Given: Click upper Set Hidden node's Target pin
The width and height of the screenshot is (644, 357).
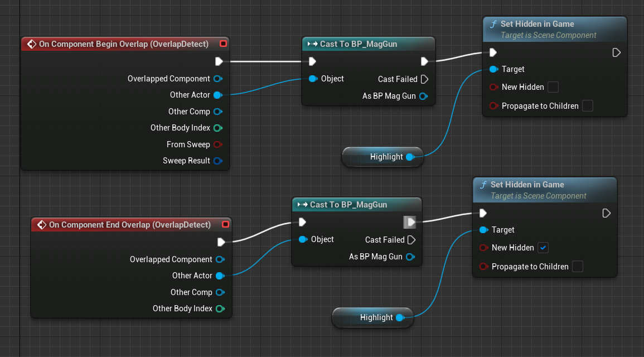Looking at the screenshot, I should (x=493, y=69).
